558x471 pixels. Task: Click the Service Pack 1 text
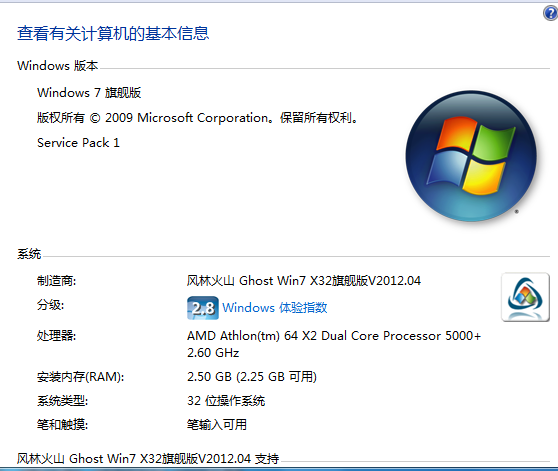(78, 143)
